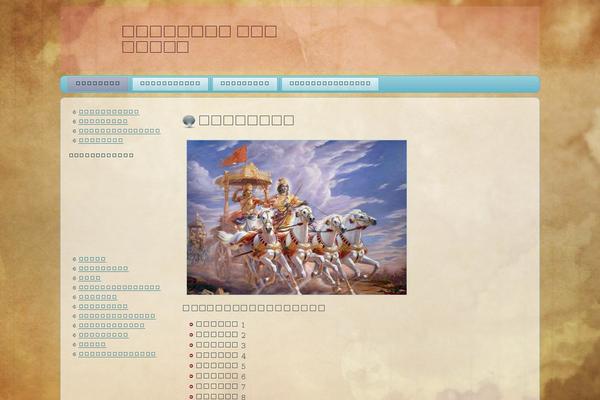Open the first link in the upper sidebar list
The height and width of the screenshot is (400, 600).
(109, 112)
